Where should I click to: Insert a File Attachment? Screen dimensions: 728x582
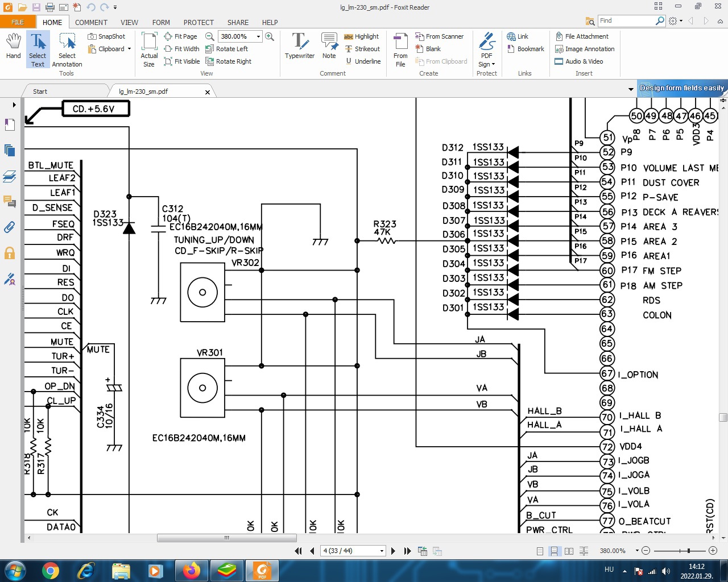click(x=582, y=36)
